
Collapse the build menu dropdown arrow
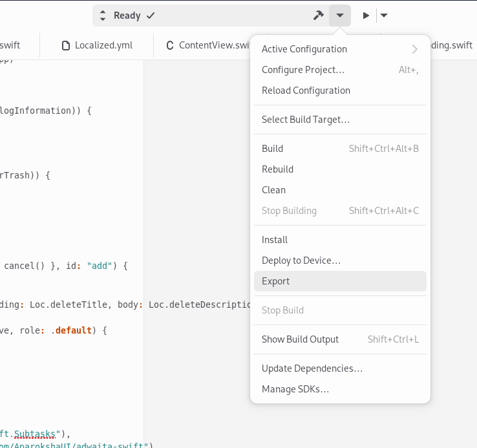point(340,16)
